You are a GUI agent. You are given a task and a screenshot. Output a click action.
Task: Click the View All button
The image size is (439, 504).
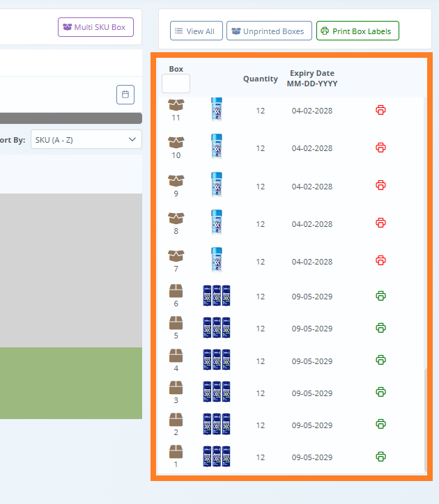pyautogui.click(x=196, y=31)
